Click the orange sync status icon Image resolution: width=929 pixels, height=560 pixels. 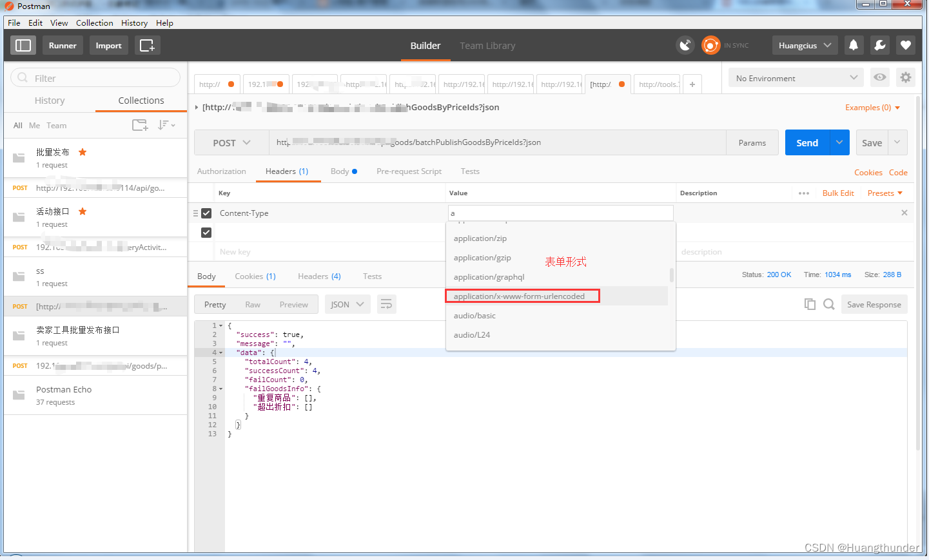[x=710, y=45]
